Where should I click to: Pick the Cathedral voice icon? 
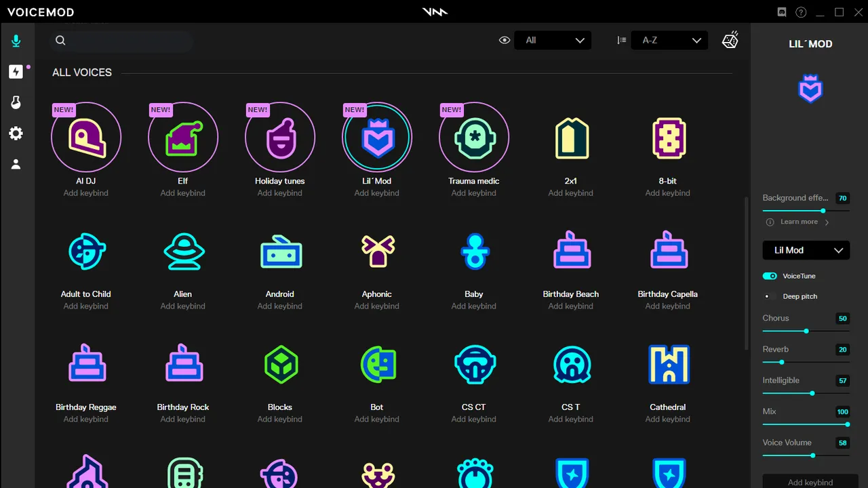coord(668,365)
